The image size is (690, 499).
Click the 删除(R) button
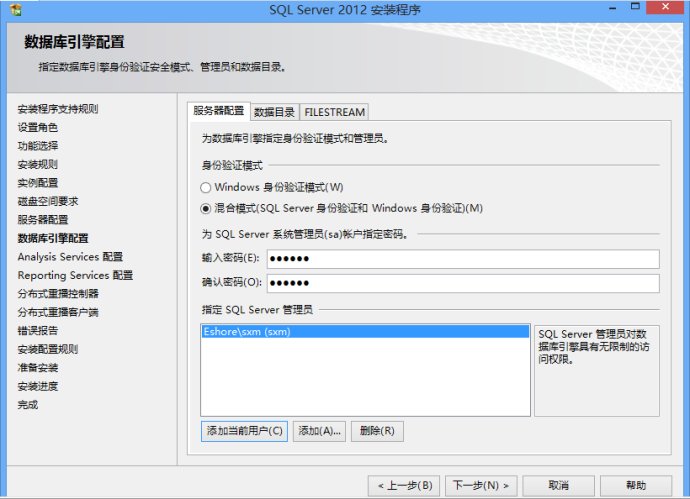point(377,431)
